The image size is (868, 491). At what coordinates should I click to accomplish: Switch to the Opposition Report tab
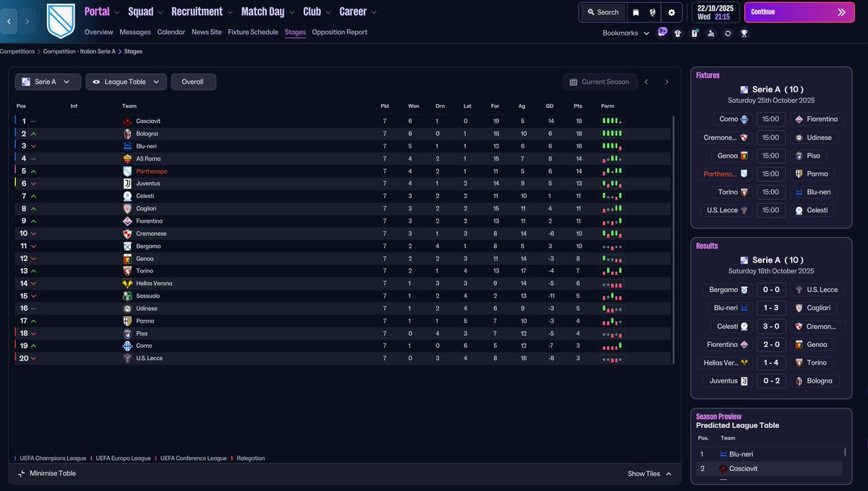click(x=340, y=32)
